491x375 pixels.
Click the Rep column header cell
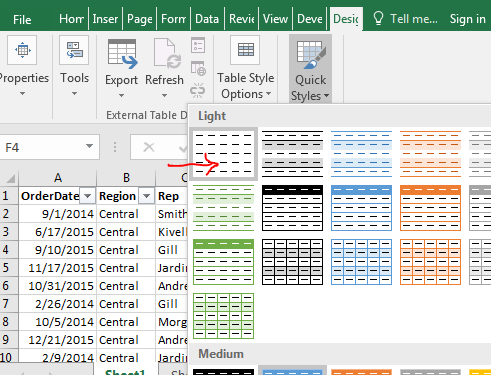tap(172, 196)
